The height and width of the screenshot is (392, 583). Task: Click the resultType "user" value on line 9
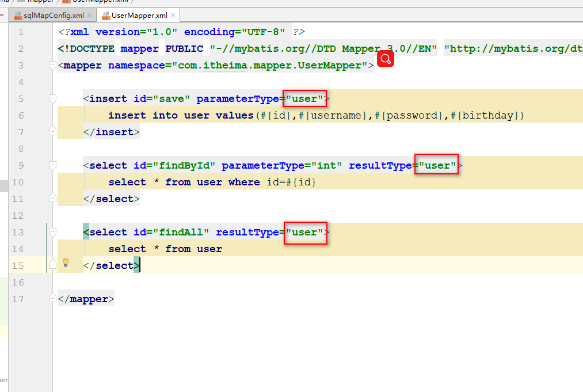point(437,166)
